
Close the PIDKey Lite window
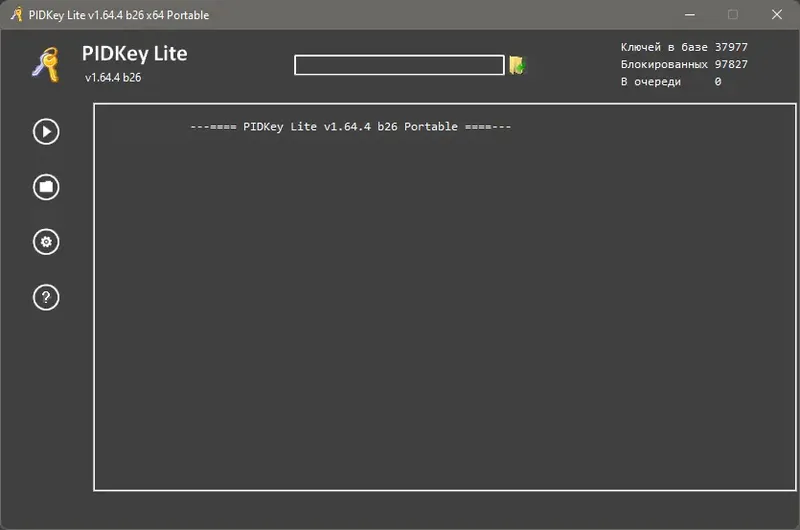click(x=777, y=15)
